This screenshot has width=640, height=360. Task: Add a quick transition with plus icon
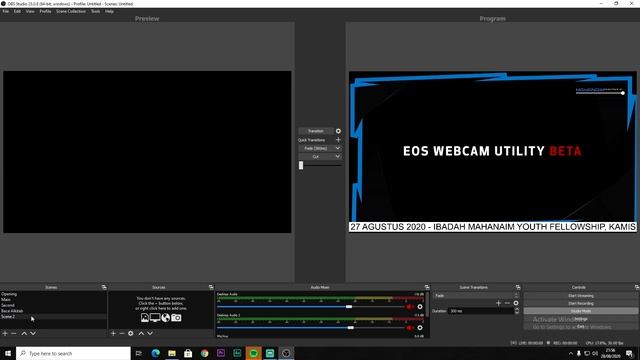coord(338,140)
